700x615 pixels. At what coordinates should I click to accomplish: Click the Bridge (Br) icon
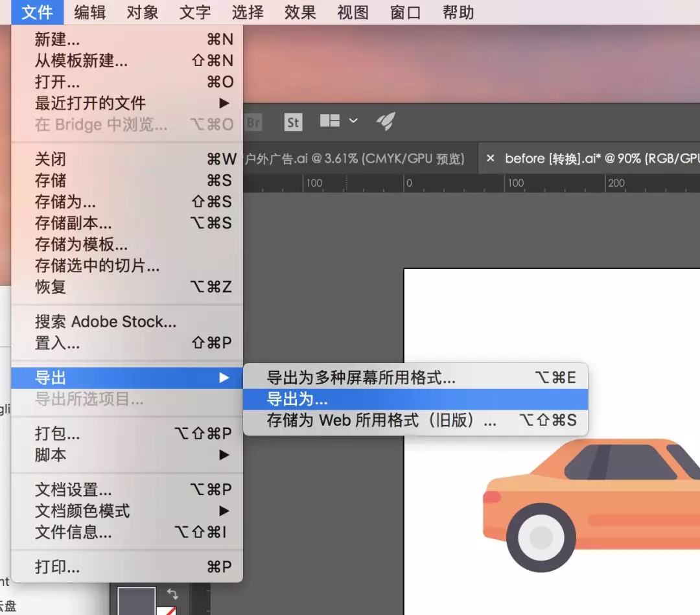pyautogui.click(x=253, y=122)
